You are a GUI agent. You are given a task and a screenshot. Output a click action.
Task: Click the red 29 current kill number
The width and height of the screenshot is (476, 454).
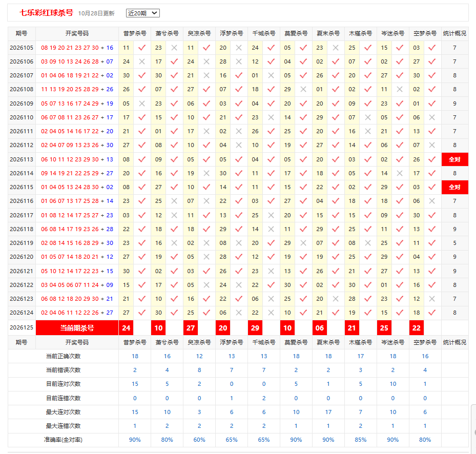click(255, 327)
